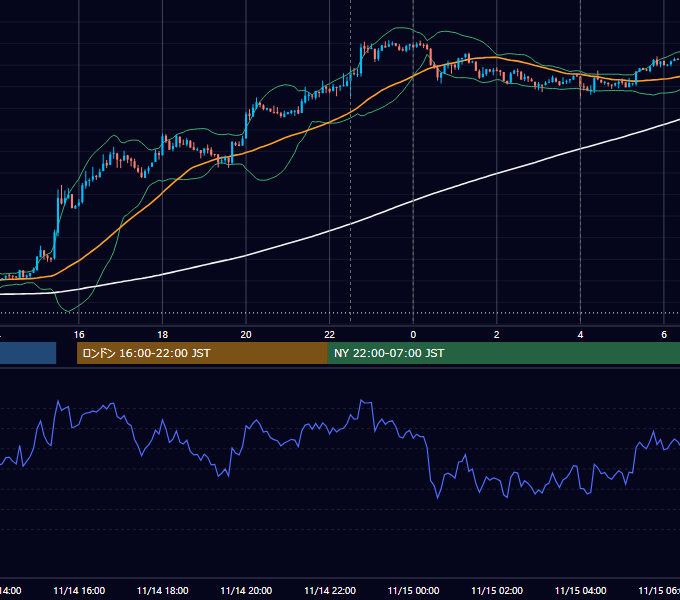This screenshot has width=680, height=600.
Task: Click the "11/14 20:00" date label at the bottom
Action: coord(246,590)
